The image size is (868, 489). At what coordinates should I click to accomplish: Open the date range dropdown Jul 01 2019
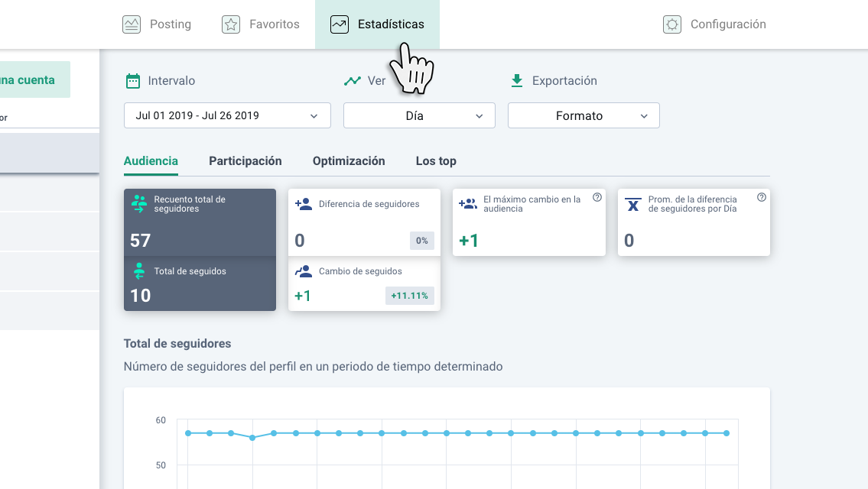227,116
